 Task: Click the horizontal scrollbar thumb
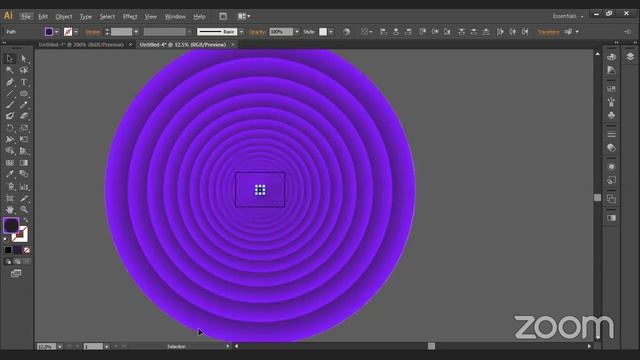431,346
